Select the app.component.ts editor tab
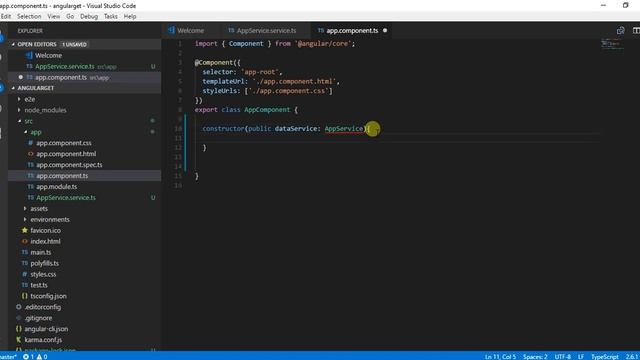The image size is (640, 360). pyautogui.click(x=352, y=31)
